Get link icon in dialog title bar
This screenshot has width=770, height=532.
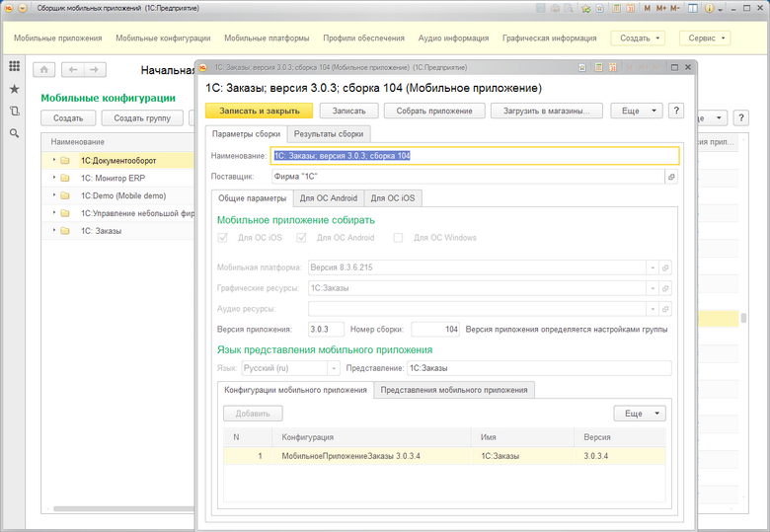click(x=581, y=68)
